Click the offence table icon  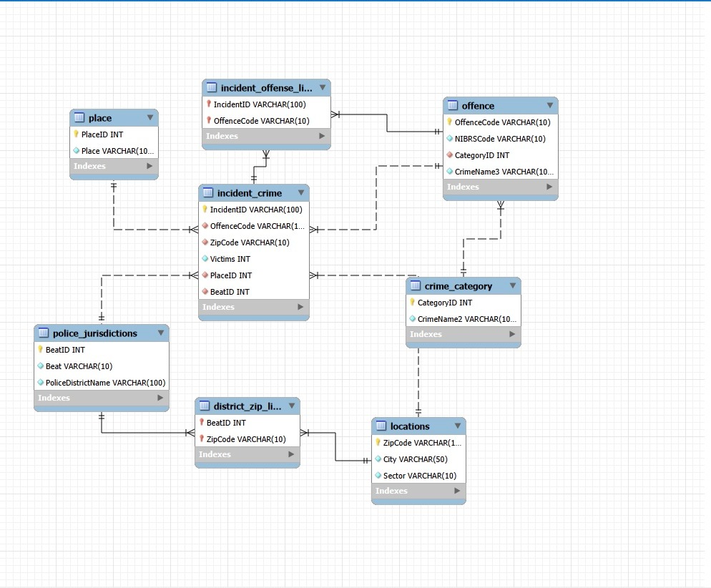453,105
